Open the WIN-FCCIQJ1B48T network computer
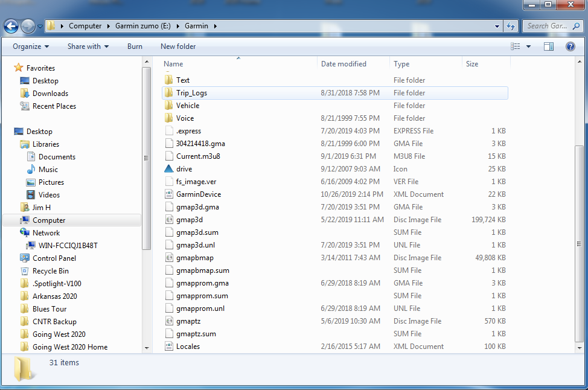The image size is (588, 390). pyautogui.click(x=68, y=246)
